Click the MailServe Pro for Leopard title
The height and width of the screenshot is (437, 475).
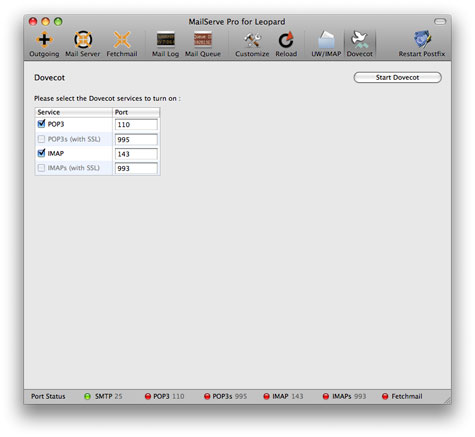(x=237, y=22)
